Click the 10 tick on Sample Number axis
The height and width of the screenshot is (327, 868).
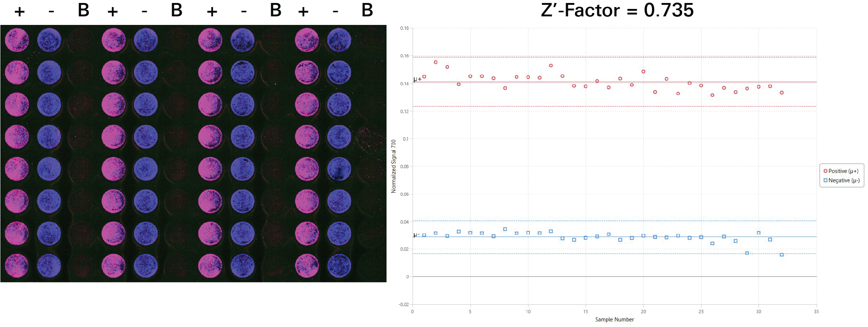point(528,312)
